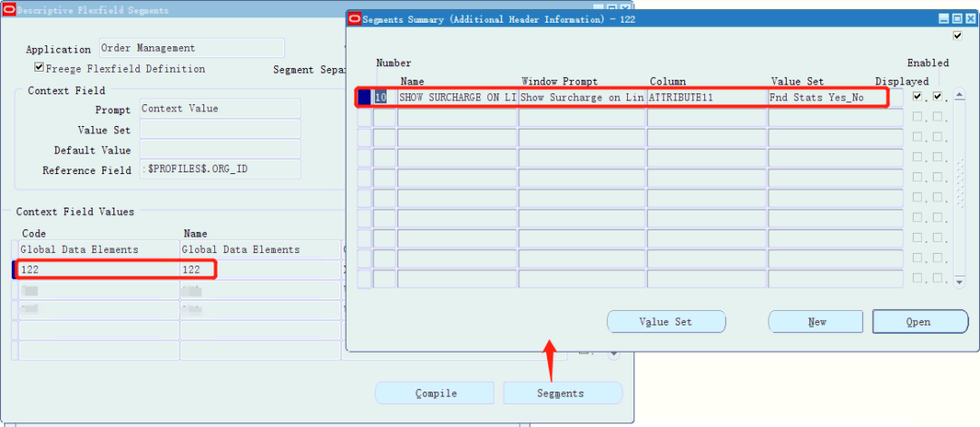Click record indicator for context row 122
The width and height of the screenshot is (980, 427).
tap(15, 269)
